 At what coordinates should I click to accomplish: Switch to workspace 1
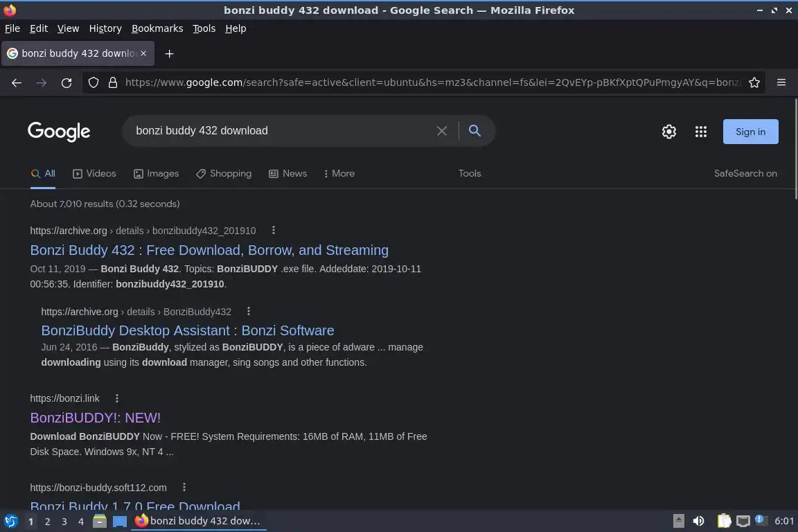tap(30, 522)
